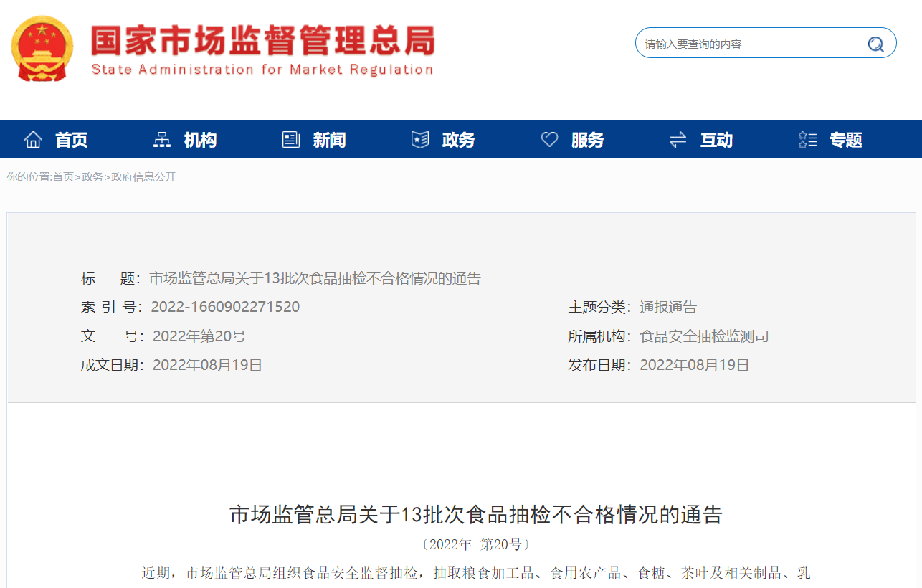Click the 发布日期 value 2022年08月19日
922x588 pixels.
point(695,365)
